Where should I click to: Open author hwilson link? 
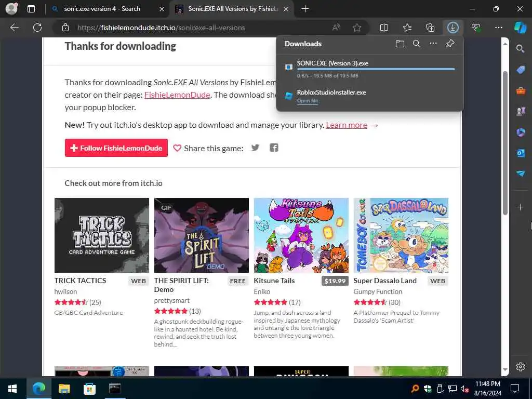pyautogui.click(x=65, y=291)
